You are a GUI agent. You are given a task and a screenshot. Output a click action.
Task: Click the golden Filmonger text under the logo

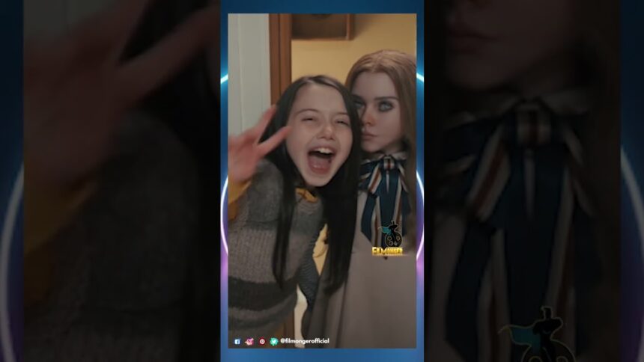pos(388,251)
